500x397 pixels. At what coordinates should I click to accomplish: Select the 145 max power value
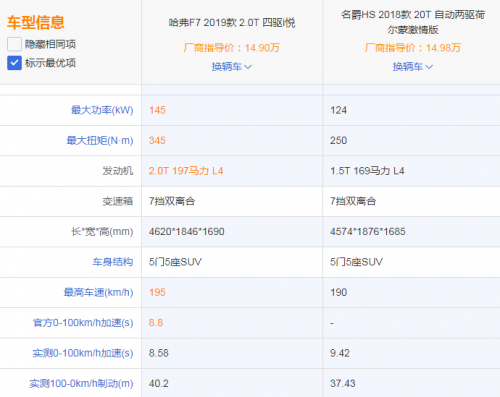coord(157,110)
